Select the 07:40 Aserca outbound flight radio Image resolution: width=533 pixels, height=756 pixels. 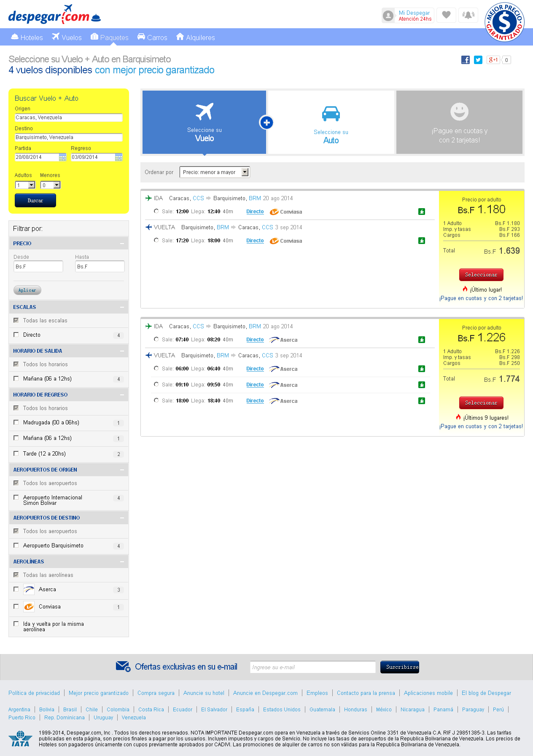click(x=156, y=339)
